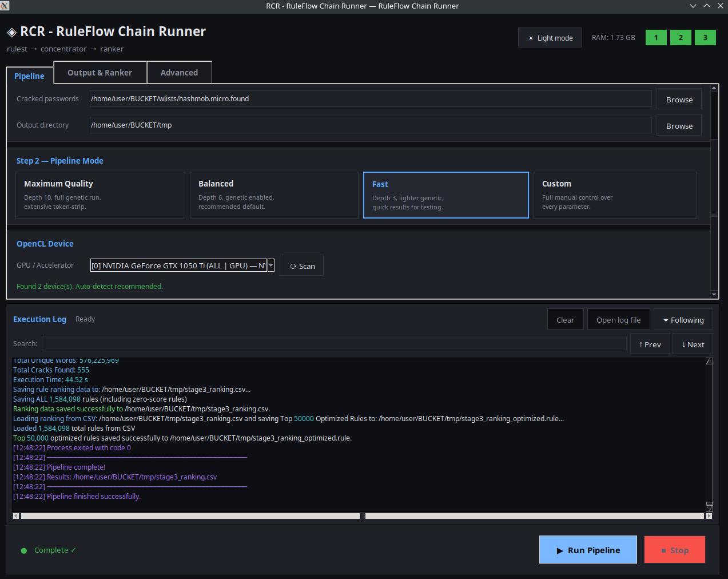Click the log vertical scrollbar down arrow
Screen dimensions: 728x579
[x=709, y=507]
